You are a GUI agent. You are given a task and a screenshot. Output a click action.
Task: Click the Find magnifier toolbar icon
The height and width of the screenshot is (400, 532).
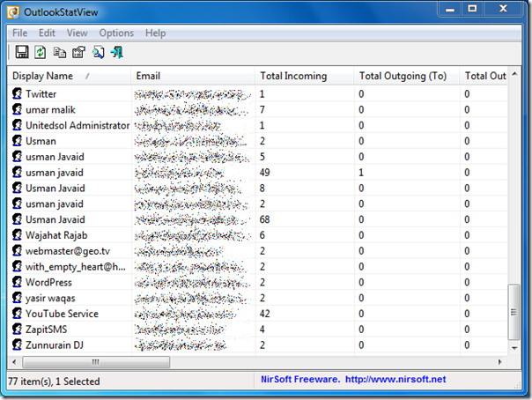[99, 53]
